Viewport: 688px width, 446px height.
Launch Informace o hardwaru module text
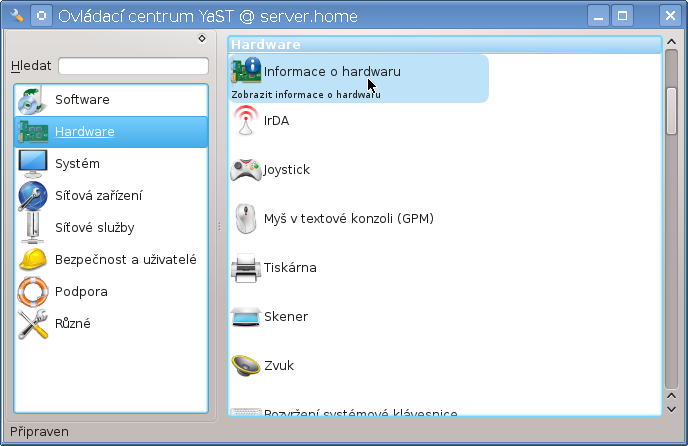pos(332,72)
